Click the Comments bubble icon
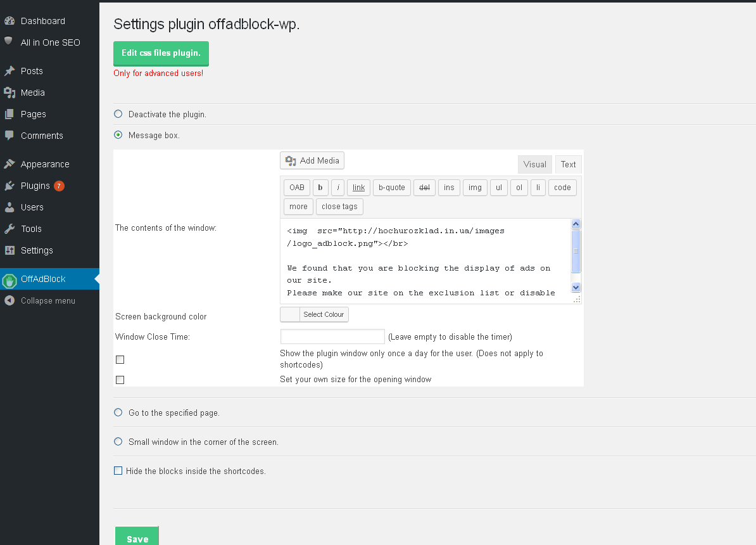The width and height of the screenshot is (756, 545). pos(9,136)
